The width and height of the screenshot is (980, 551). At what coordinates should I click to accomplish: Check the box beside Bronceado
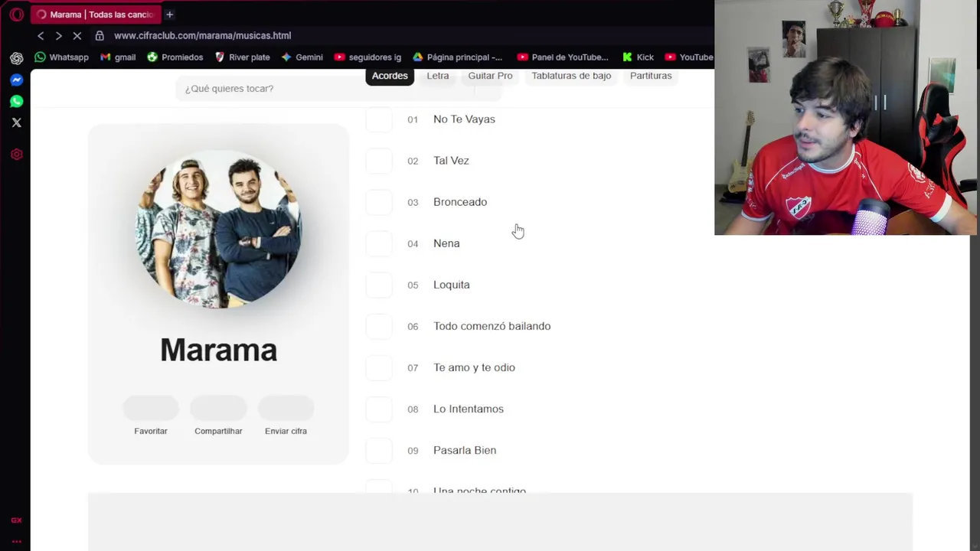[379, 202]
